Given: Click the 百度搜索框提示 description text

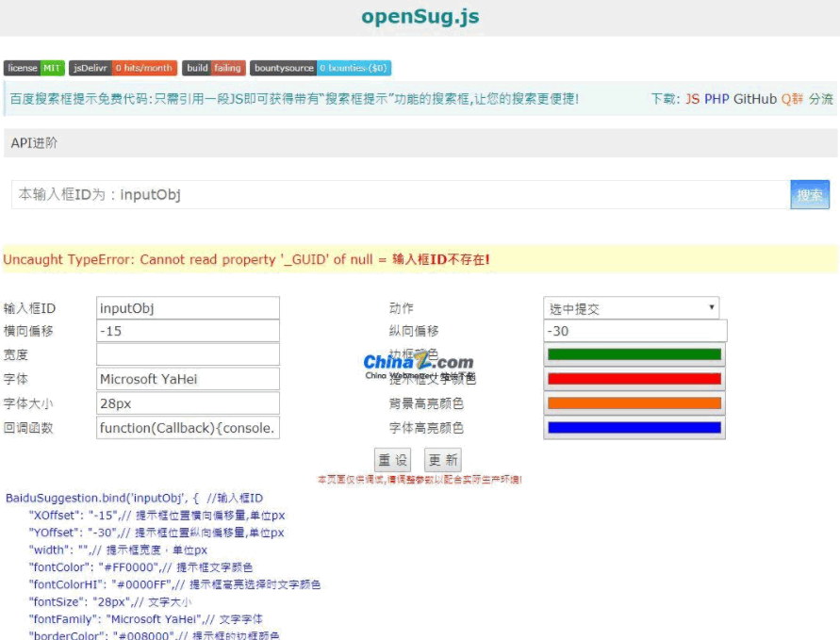Looking at the screenshot, I should tap(294, 99).
